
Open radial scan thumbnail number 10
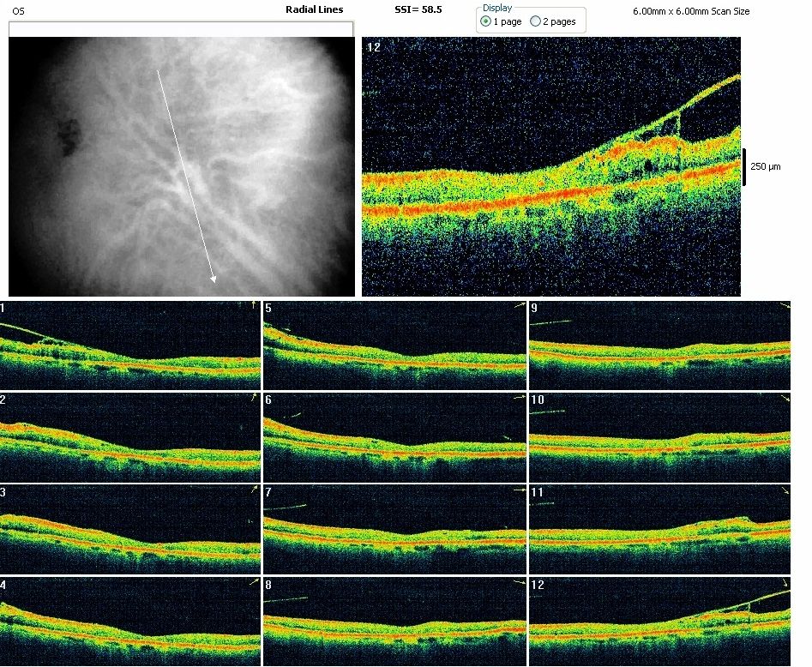[x=659, y=437]
